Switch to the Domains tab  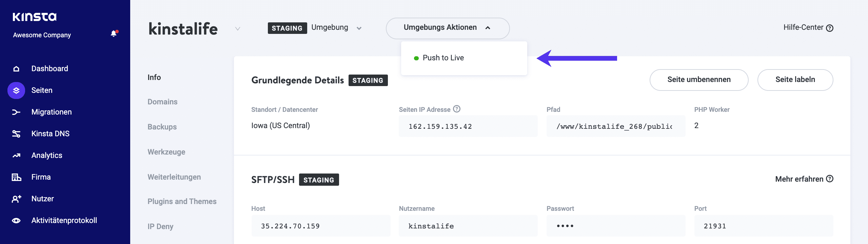tap(162, 102)
